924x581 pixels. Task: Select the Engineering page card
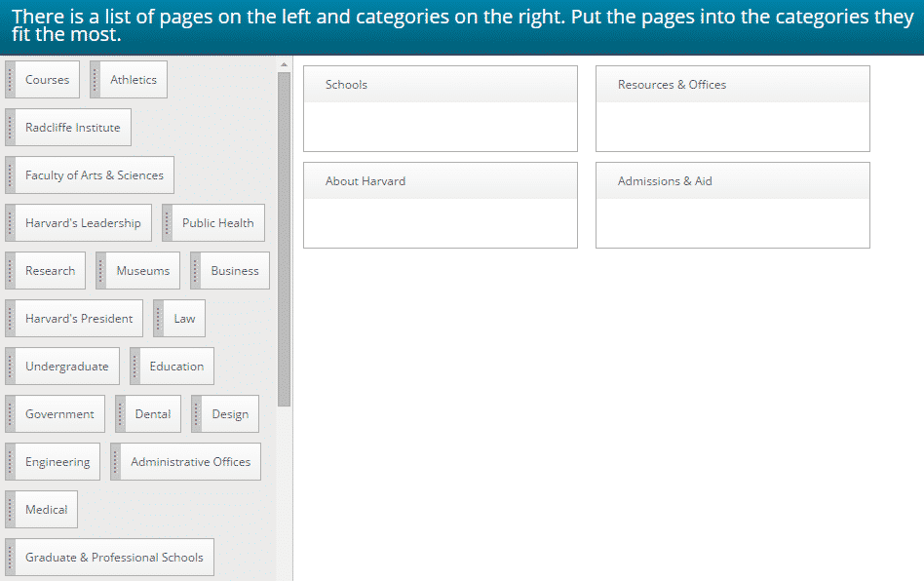click(x=57, y=462)
